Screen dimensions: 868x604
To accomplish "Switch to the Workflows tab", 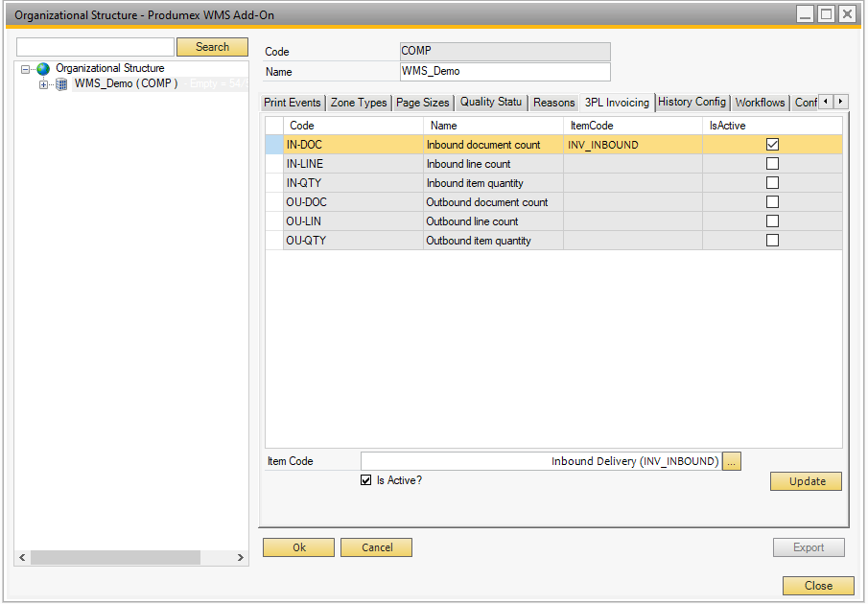I will tap(760, 103).
